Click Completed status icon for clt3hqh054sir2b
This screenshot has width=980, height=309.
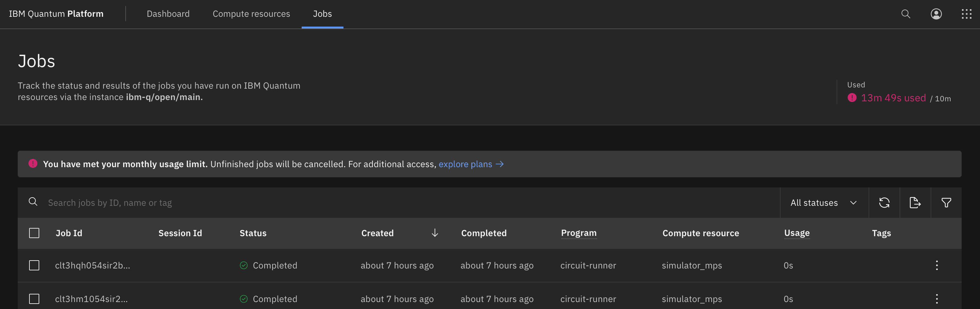(244, 265)
